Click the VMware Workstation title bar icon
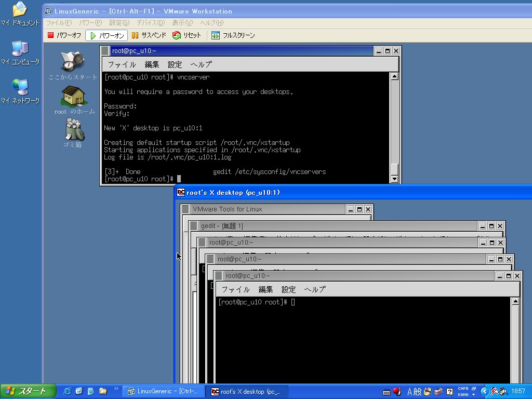Viewport: 532px width, 399px height. 48,11
